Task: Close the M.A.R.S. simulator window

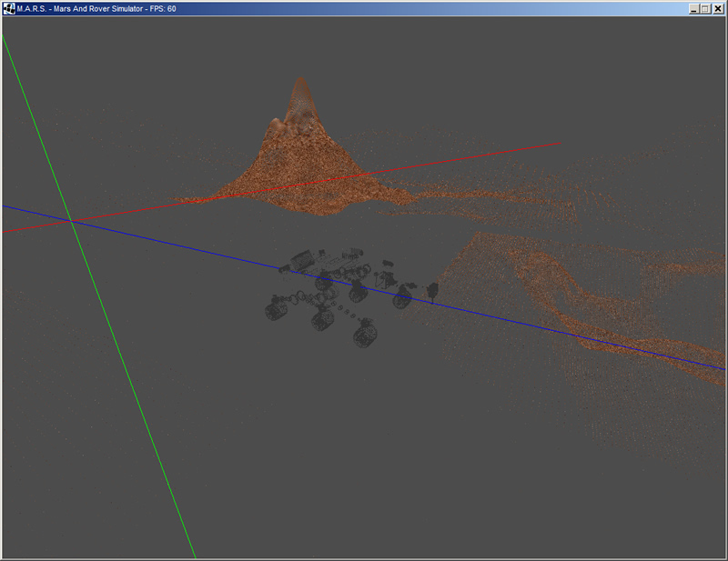Action: pyautogui.click(x=718, y=8)
